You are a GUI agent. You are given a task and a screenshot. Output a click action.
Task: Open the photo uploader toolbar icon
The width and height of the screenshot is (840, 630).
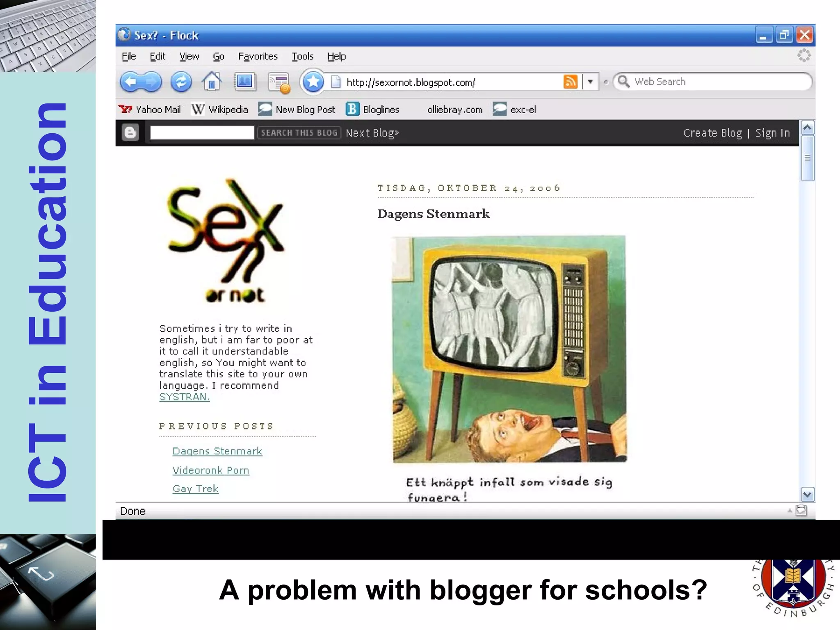pos(244,81)
